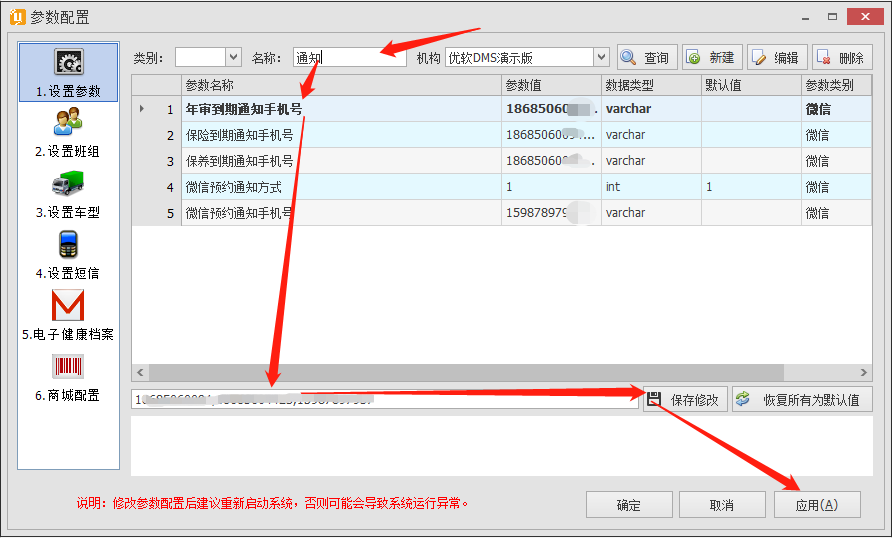This screenshot has width=892, height=538.
Task: Select row 保险到期通知手机号
Action: [501, 135]
